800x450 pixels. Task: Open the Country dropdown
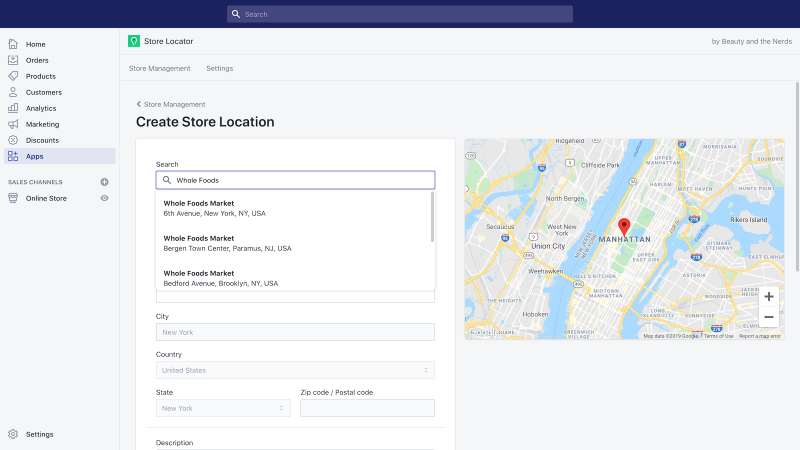(295, 370)
